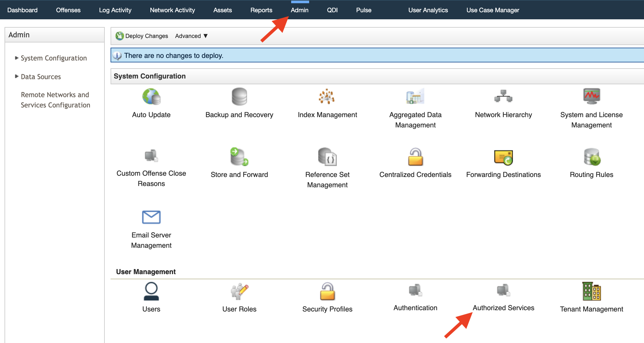The image size is (644, 343).
Task: Open the User Roles icon
Action: [239, 291]
